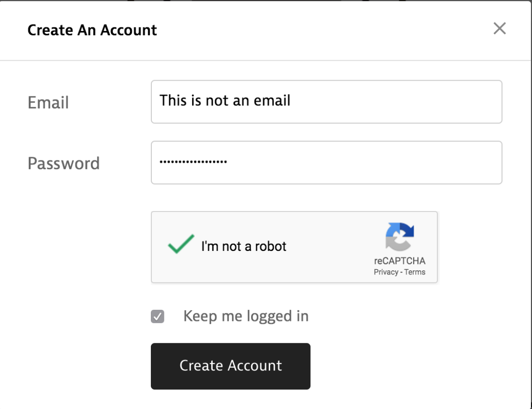The height and width of the screenshot is (409, 532).
Task: Click the Email input field
Action: [x=325, y=102]
